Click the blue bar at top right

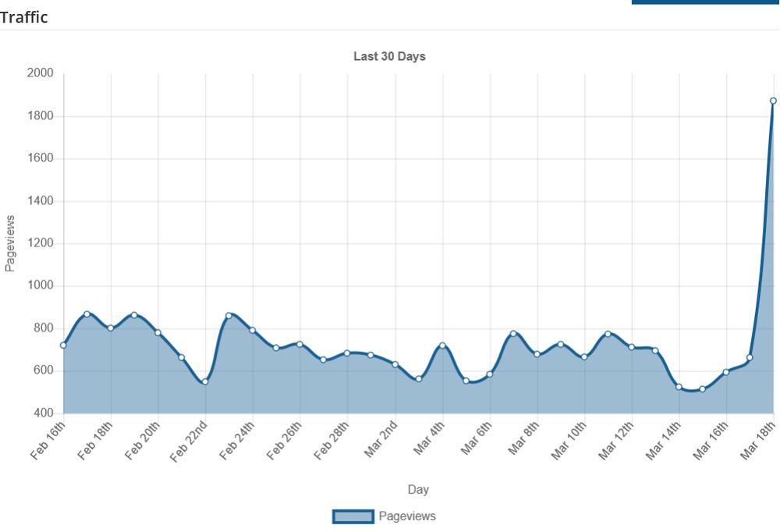(704, 2)
